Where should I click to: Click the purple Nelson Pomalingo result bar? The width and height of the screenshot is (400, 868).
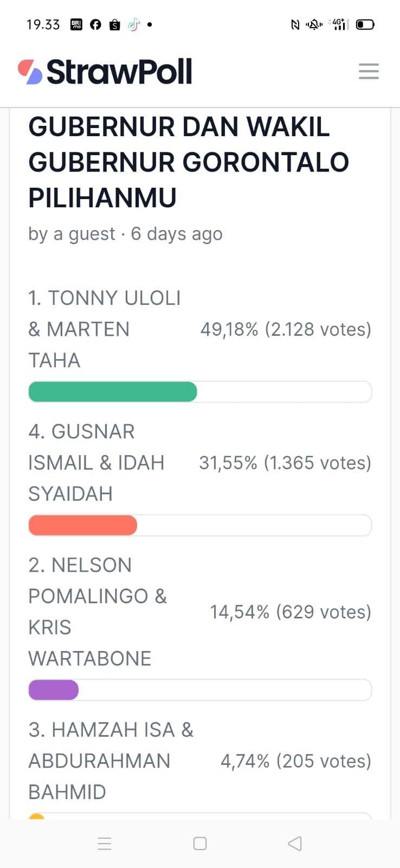54,690
